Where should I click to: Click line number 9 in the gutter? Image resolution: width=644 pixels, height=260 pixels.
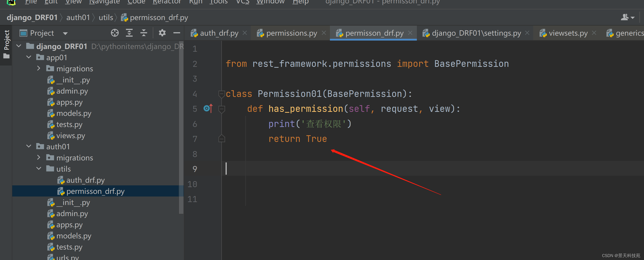pos(195,169)
